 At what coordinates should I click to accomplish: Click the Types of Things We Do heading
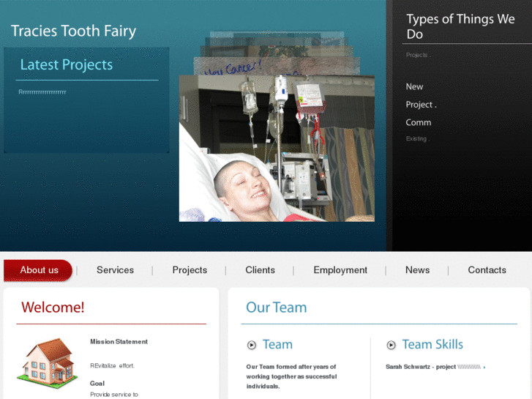coord(460,26)
